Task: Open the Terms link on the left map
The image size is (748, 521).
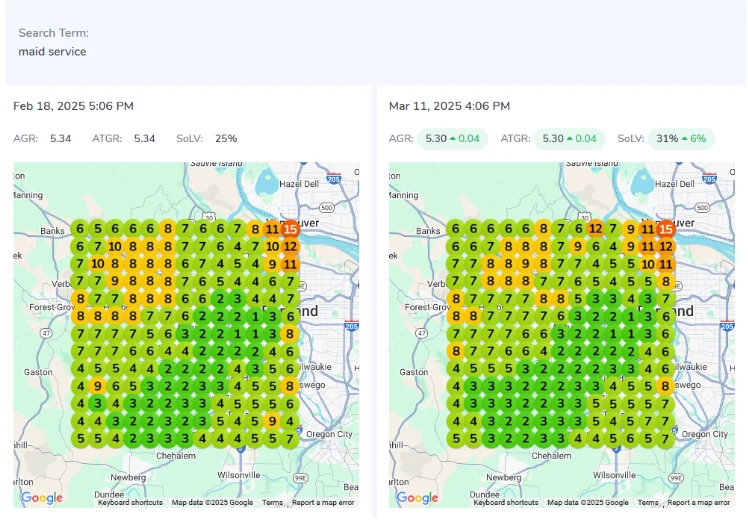Action: pos(272,503)
